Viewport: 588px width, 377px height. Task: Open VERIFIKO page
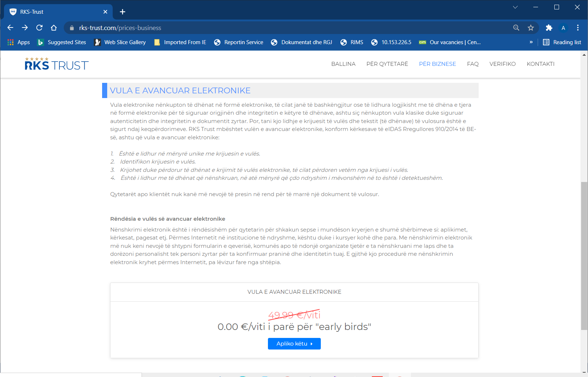pyautogui.click(x=503, y=64)
